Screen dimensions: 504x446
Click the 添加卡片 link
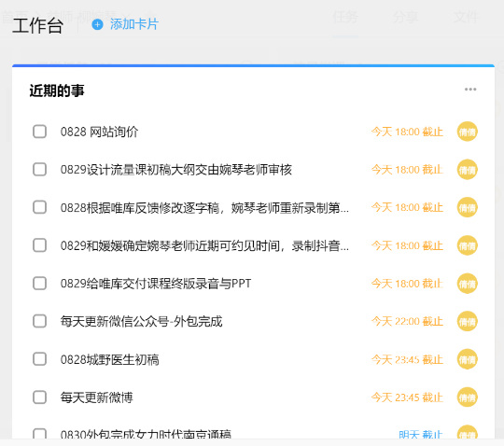pos(134,24)
